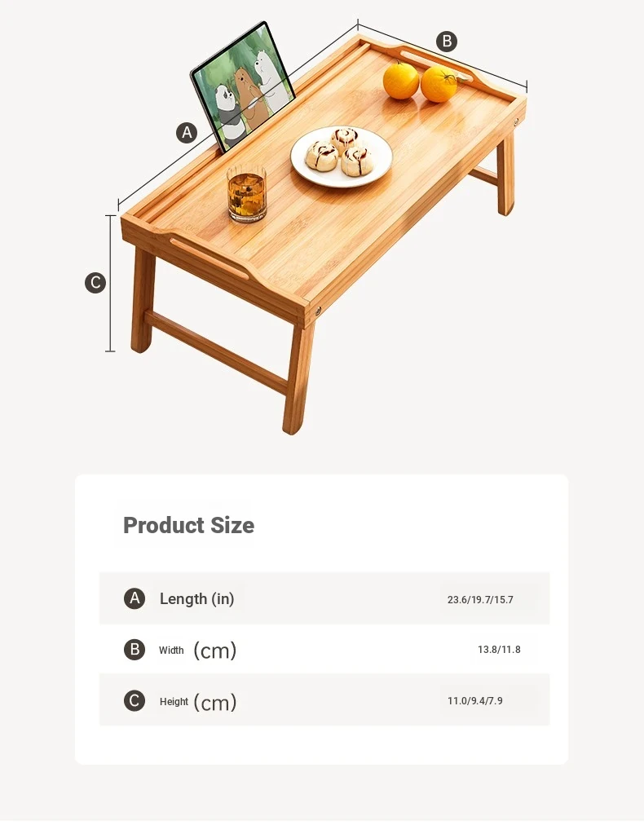Screen dimensions: 644x825
Task: Select the A badge in the size table
Action: (135, 598)
